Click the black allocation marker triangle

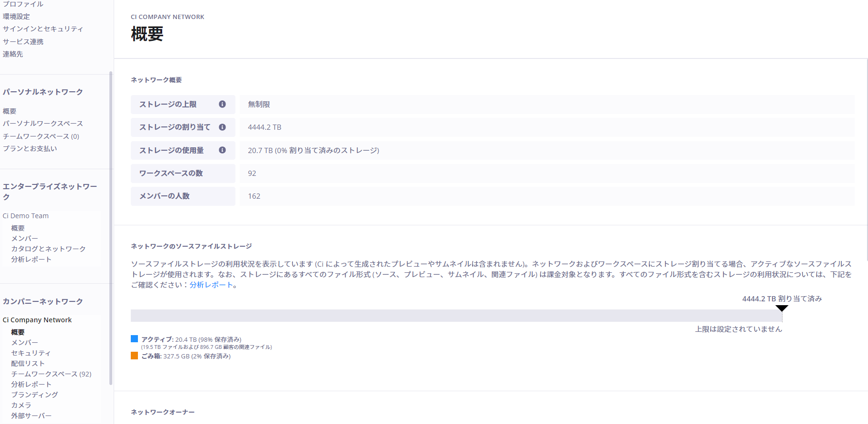point(782,308)
